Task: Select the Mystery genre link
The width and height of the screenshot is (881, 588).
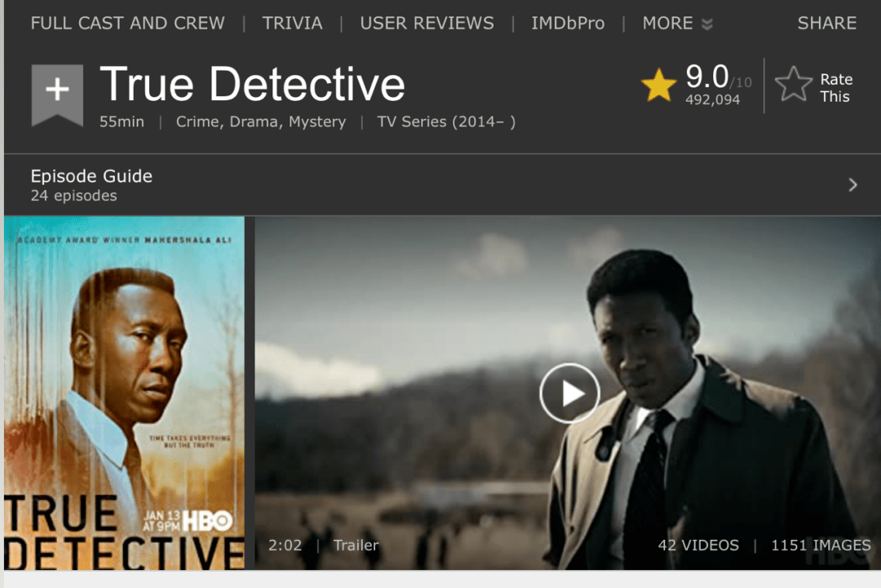Action: point(317,122)
